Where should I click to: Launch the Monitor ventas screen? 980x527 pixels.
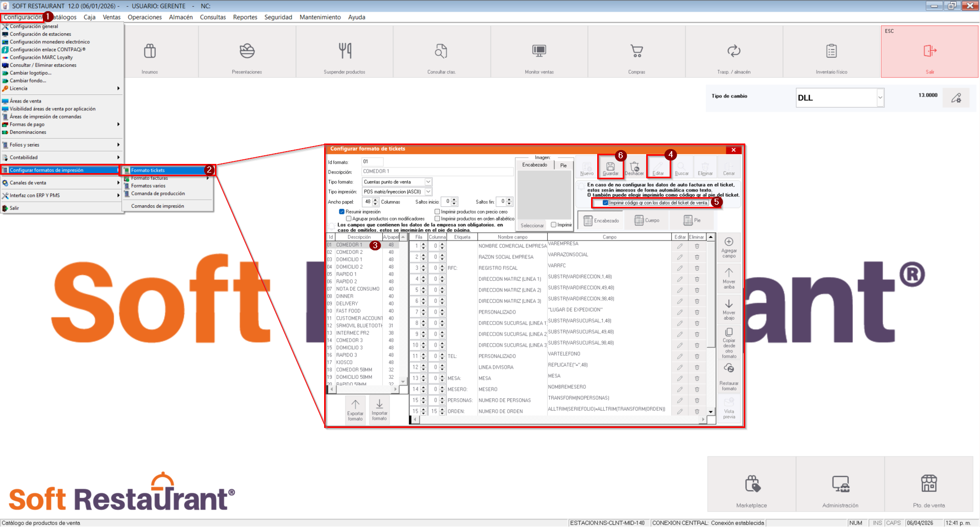coord(539,52)
